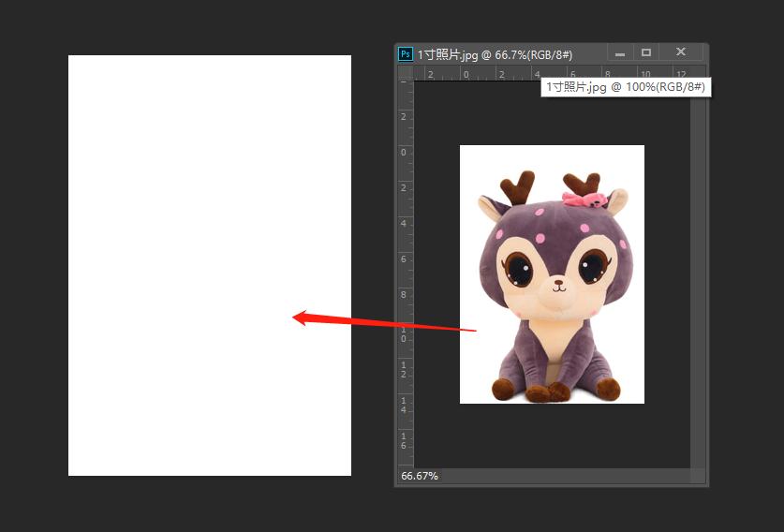The image size is (784, 532).
Task: Click the Photoshop Ps icon in title bar
Action: 405,54
